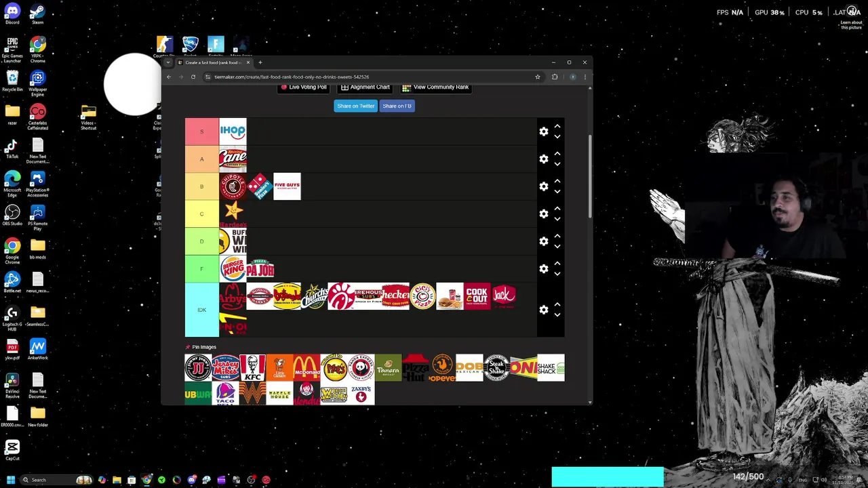The width and height of the screenshot is (868, 488).
Task: Move A tier row up with chevron
Action: (x=557, y=154)
